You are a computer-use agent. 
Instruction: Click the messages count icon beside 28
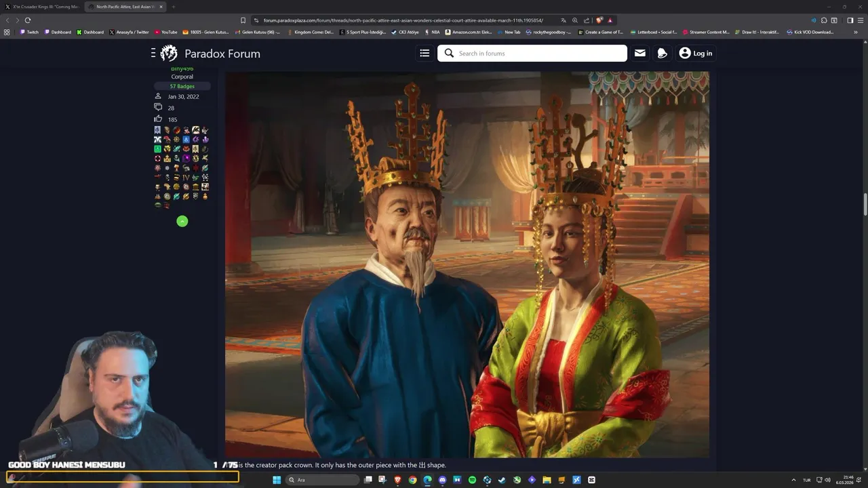pos(158,107)
